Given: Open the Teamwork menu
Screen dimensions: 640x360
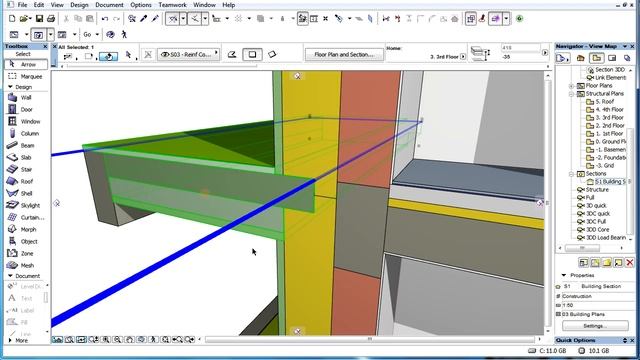Looking at the screenshot, I should pos(172,5).
